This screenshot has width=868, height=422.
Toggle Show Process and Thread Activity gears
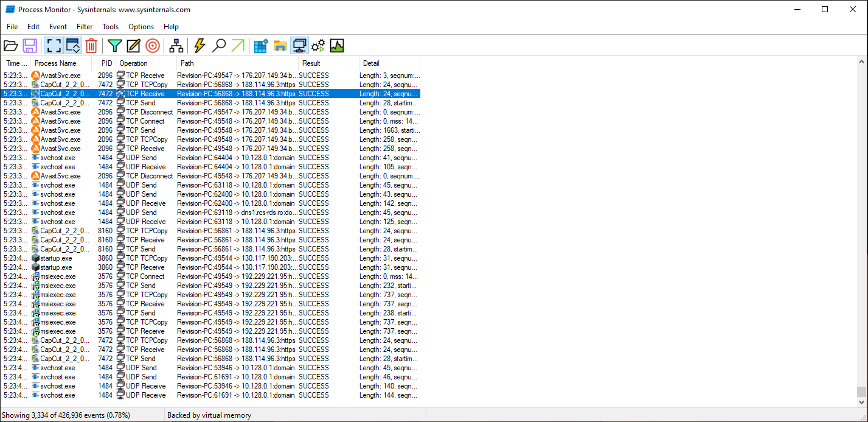pos(318,46)
